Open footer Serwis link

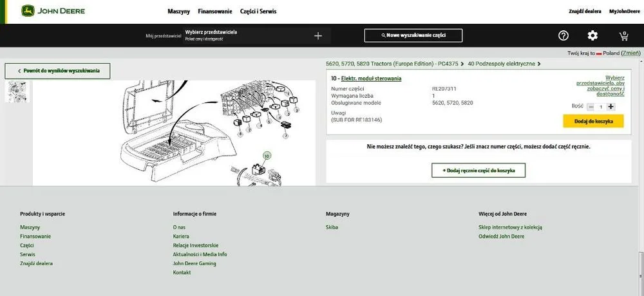click(28, 254)
